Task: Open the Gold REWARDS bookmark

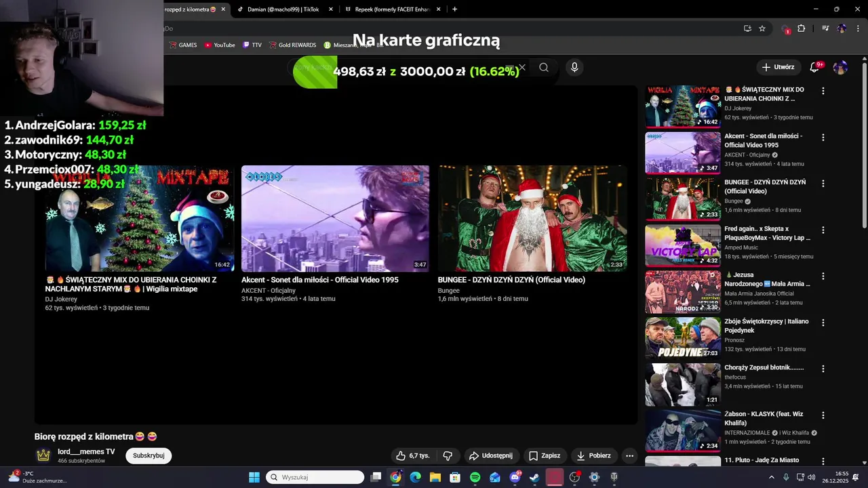Action: 292,45
